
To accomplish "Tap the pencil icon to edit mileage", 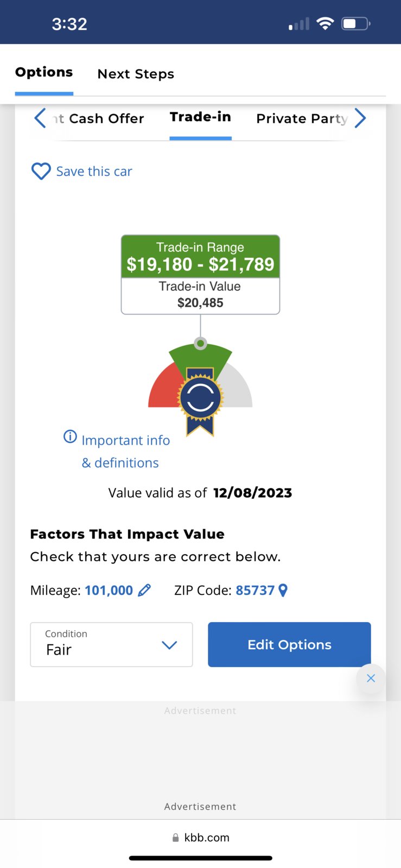I will point(144,590).
